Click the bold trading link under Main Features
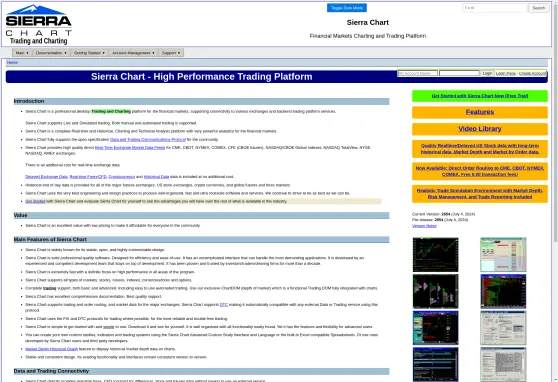The width and height of the screenshot is (558, 382). coord(49,288)
